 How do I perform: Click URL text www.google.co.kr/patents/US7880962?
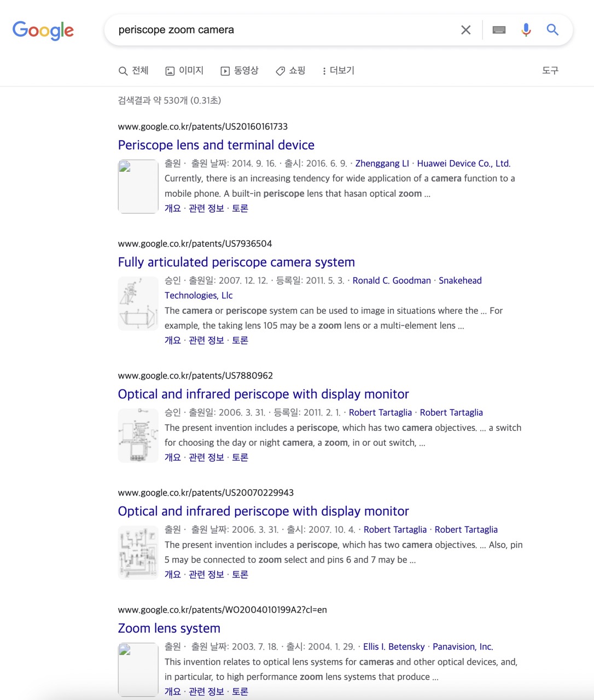[x=195, y=375]
